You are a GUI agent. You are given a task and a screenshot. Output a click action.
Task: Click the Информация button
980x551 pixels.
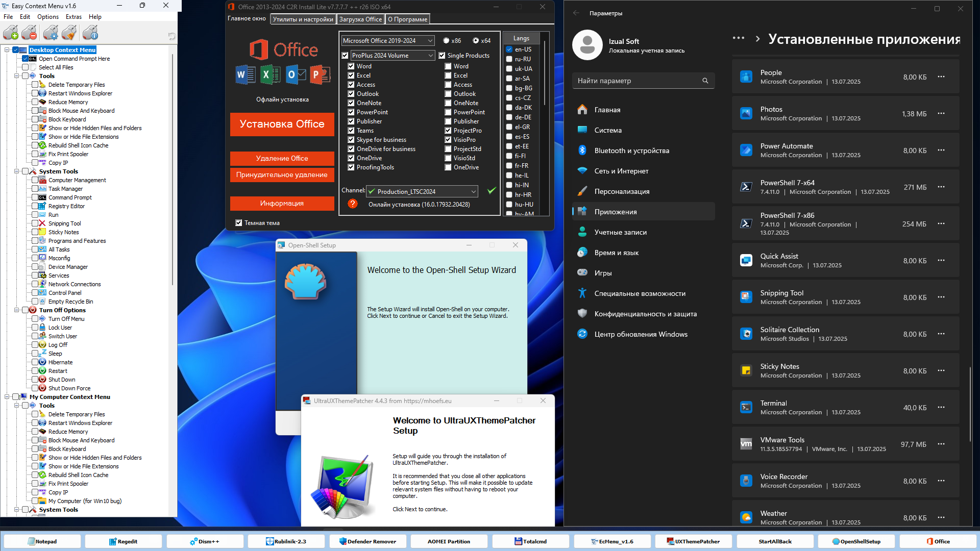click(x=282, y=203)
